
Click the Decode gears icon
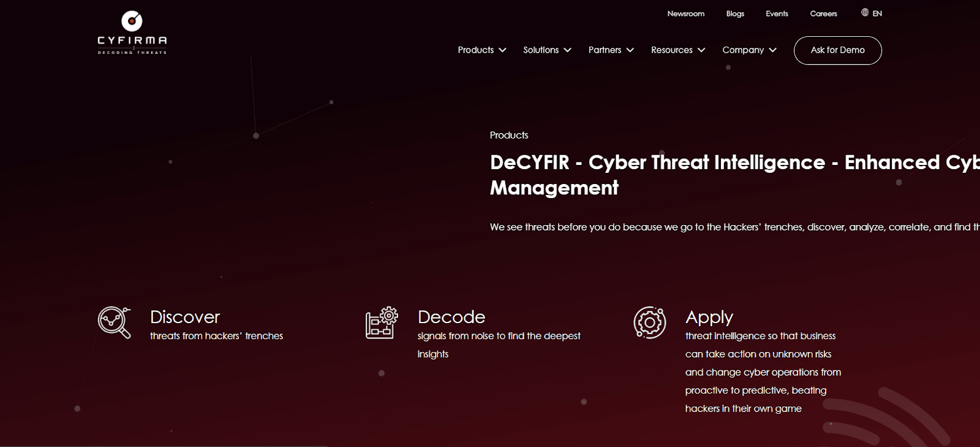382,323
